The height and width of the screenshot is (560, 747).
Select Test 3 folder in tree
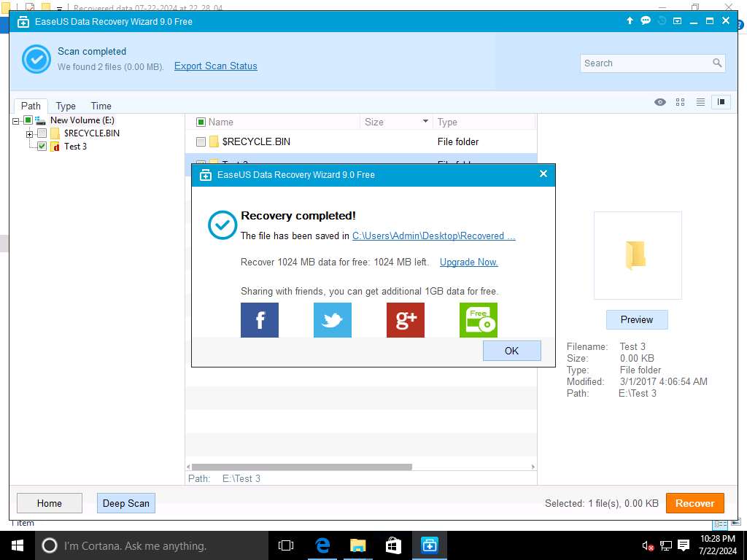tap(75, 146)
